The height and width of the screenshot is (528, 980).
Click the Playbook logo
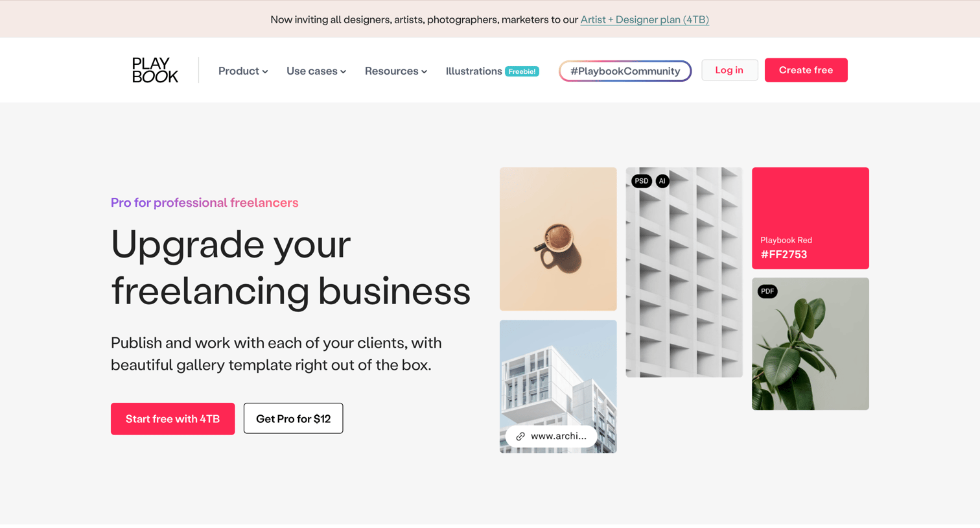pos(155,70)
